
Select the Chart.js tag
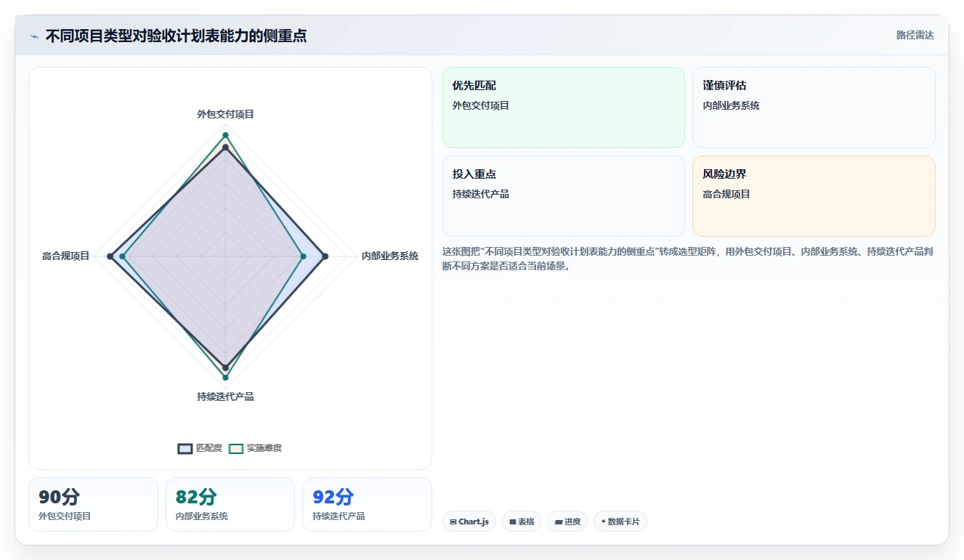pyautogui.click(x=469, y=522)
